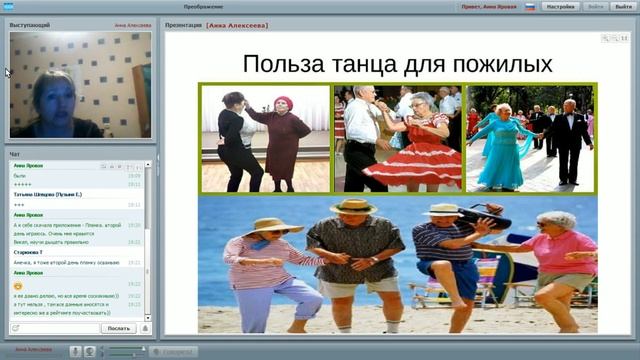This screenshot has width=640, height=360.
Task: Click the edit icon in chat input
Action: (16, 328)
